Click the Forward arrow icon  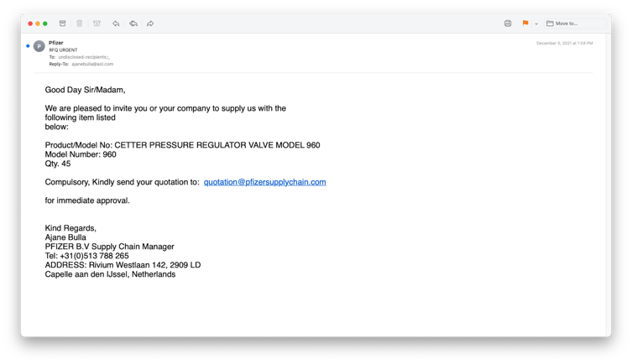click(x=150, y=23)
